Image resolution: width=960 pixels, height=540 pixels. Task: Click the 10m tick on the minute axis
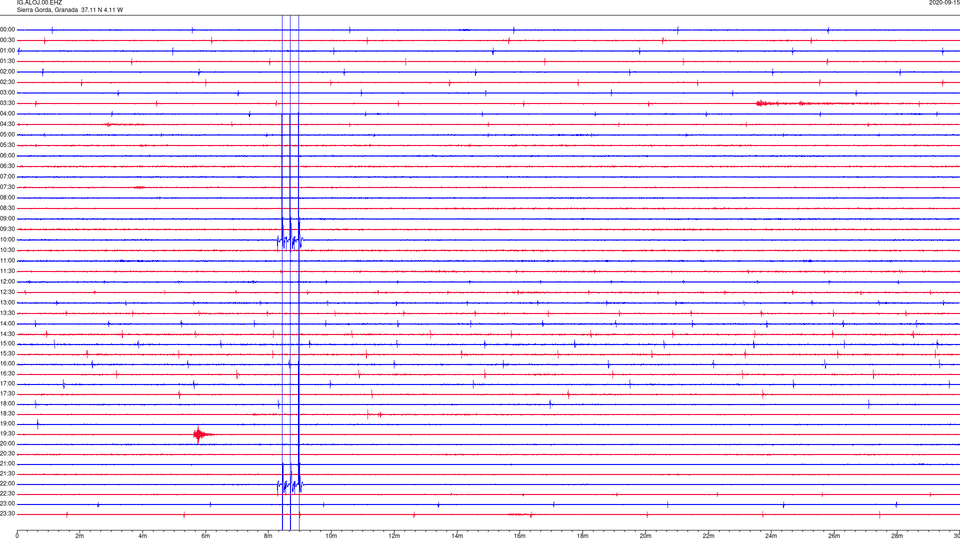(x=331, y=536)
